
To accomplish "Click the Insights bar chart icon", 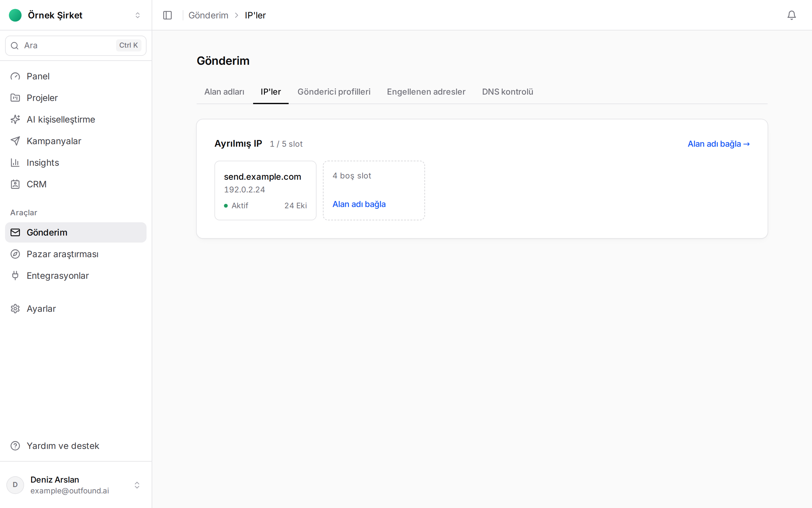I will [x=15, y=163].
